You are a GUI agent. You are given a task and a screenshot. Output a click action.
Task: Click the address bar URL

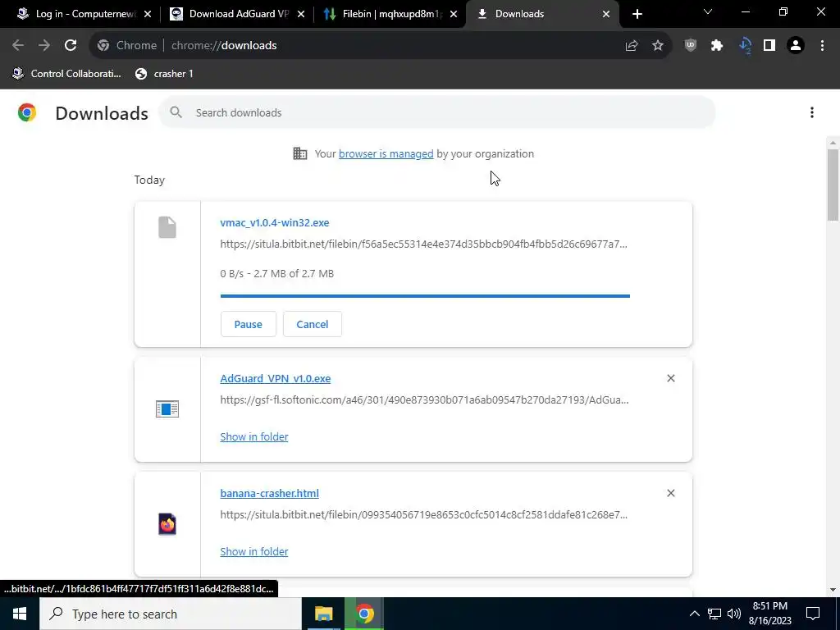pos(224,46)
